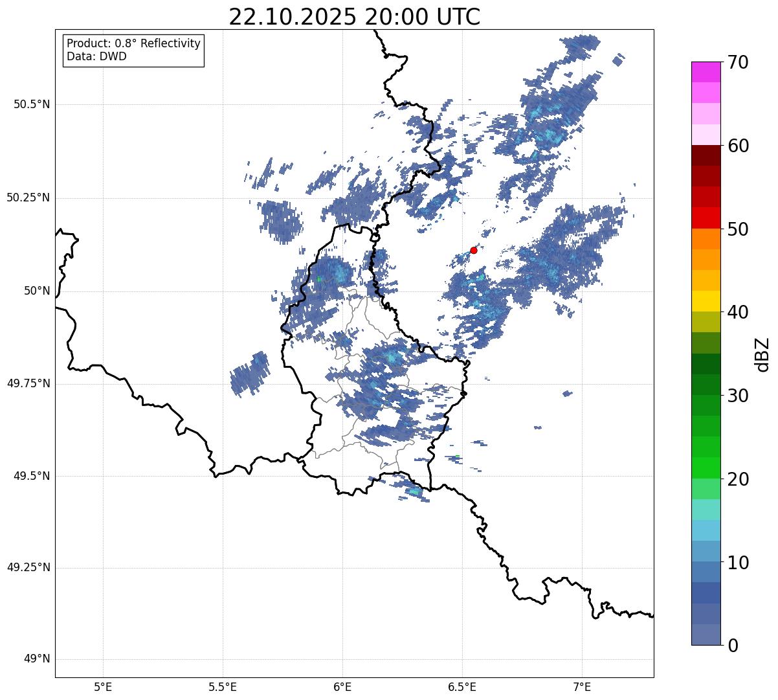Click the colorbar tick label "10"
Viewport: 778px width, 700px height.
pos(738,563)
